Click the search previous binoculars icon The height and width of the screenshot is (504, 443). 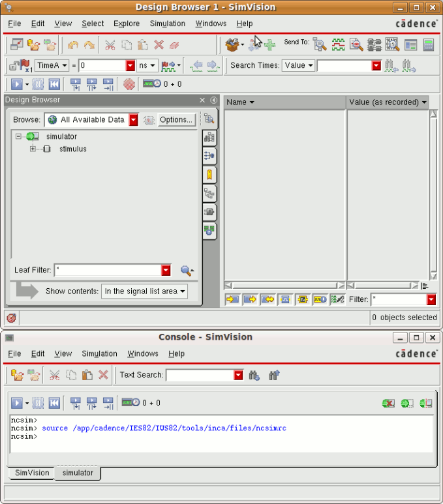pyautogui.click(x=391, y=66)
